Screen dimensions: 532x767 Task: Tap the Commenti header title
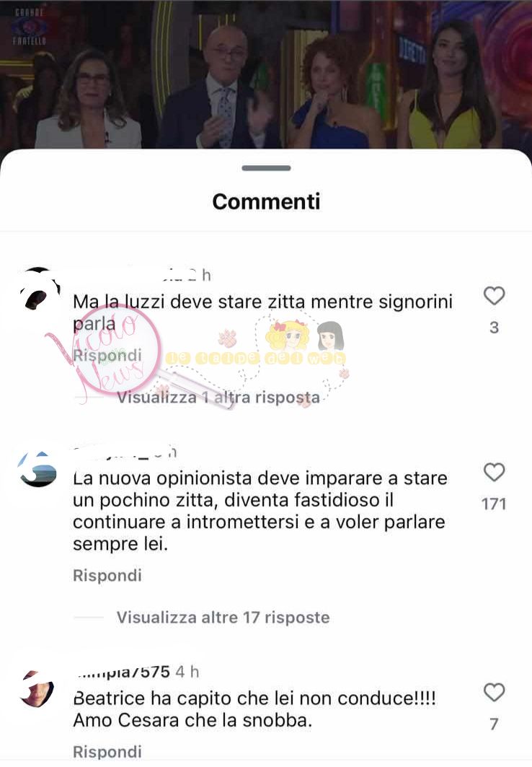click(x=266, y=201)
